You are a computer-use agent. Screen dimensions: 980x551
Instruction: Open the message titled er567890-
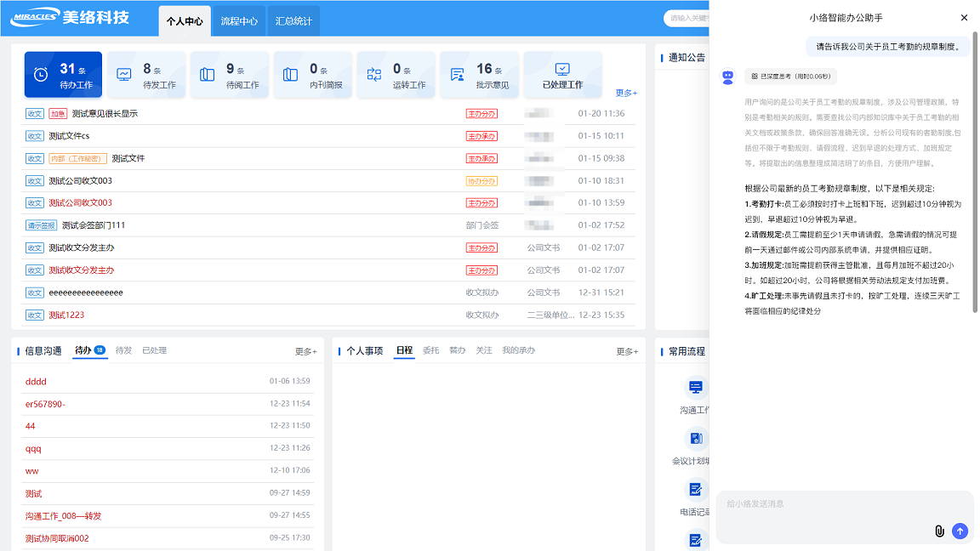point(45,404)
